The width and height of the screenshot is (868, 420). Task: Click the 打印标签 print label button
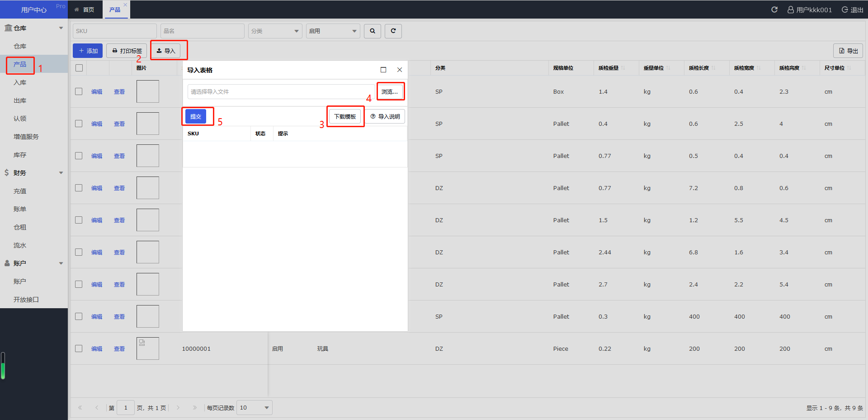tap(127, 51)
